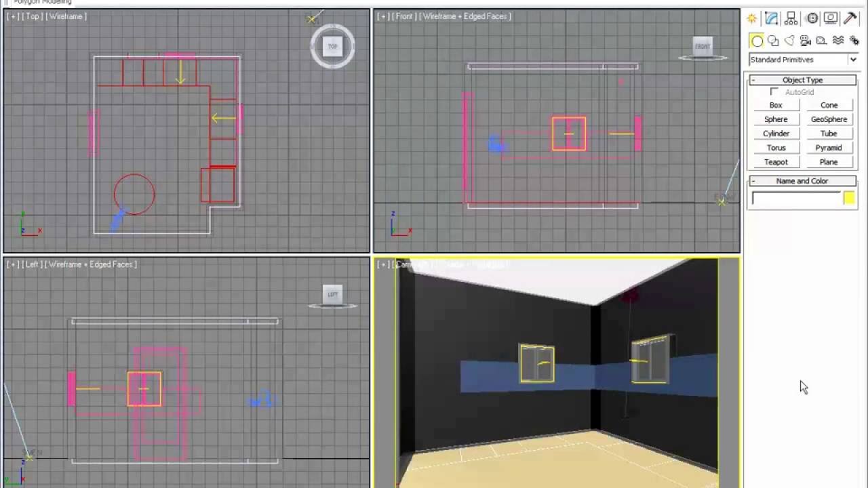Open the Left view label menu
Screen dimensions: 868x488
tap(32, 264)
